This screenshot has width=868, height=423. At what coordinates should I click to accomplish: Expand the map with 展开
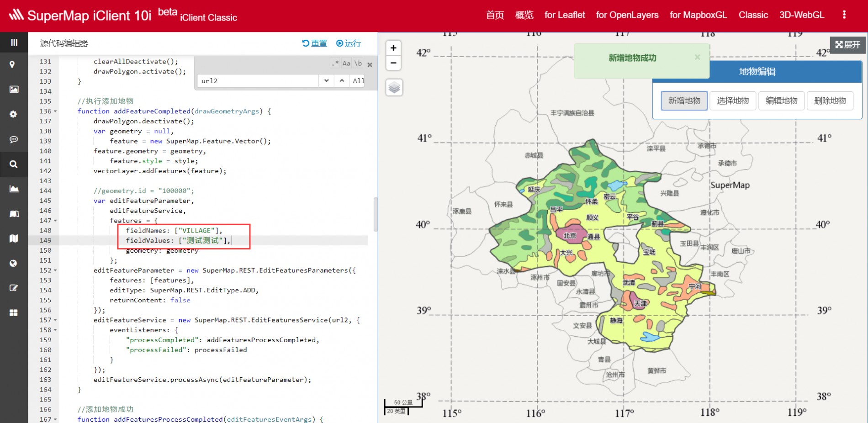[x=848, y=45]
